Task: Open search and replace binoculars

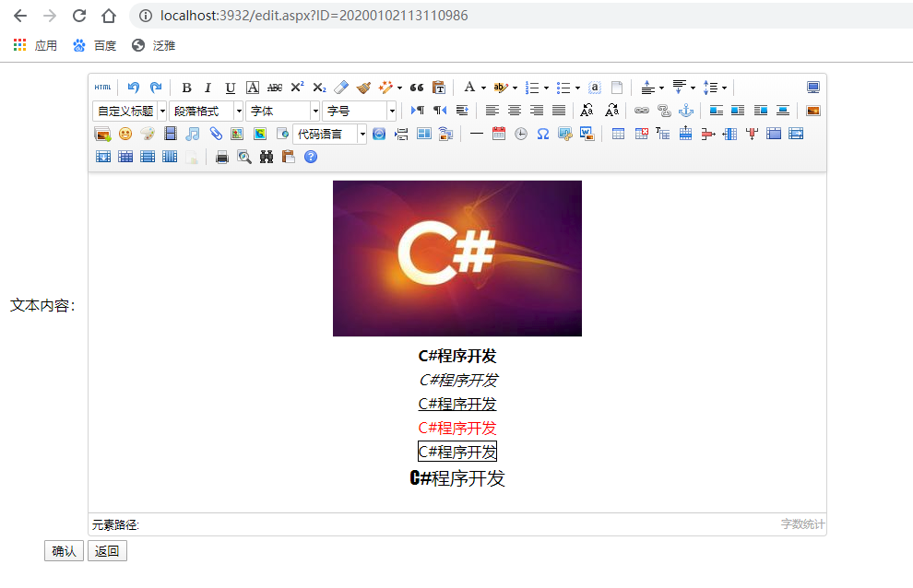Action: pos(267,157)
